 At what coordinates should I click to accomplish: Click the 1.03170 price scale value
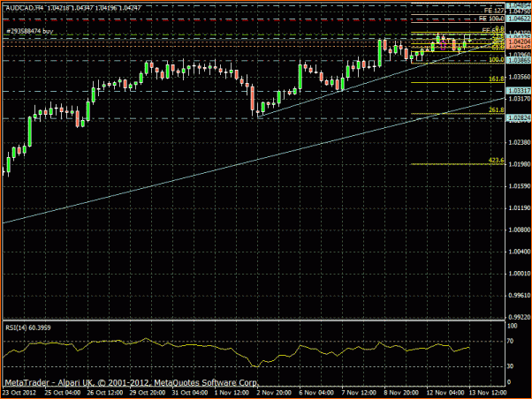coord(520,99)
